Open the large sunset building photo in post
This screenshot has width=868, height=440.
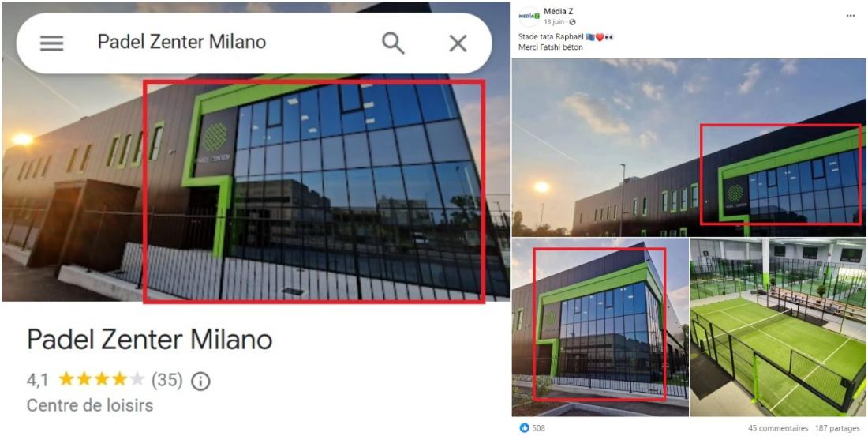(x=688, y=148)
